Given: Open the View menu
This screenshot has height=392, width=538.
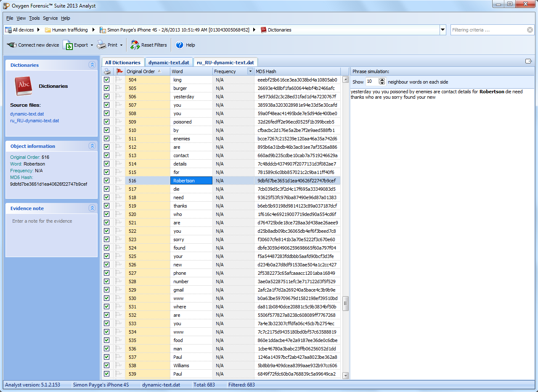Looking at the screenshot, I should (x=21, y=18).
